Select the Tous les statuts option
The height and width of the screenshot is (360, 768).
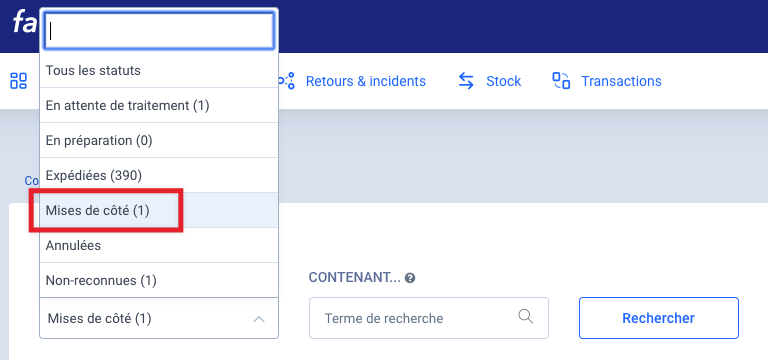point(159,71)
